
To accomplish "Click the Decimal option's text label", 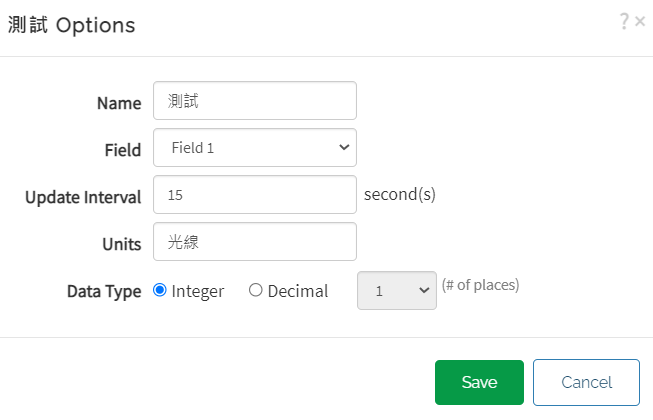I will [x=298, y=291].
